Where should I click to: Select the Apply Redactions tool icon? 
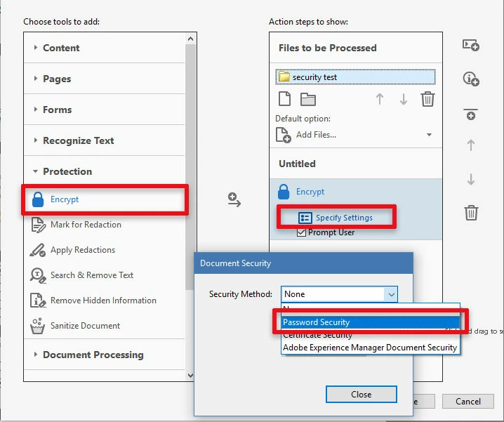coord(38,250)
